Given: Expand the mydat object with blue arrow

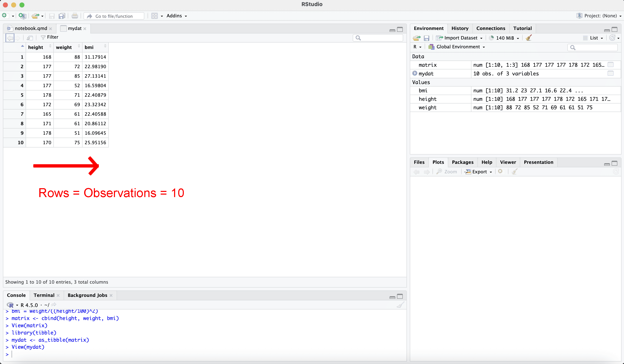Looking at the screenshot, I should [415, 74].
